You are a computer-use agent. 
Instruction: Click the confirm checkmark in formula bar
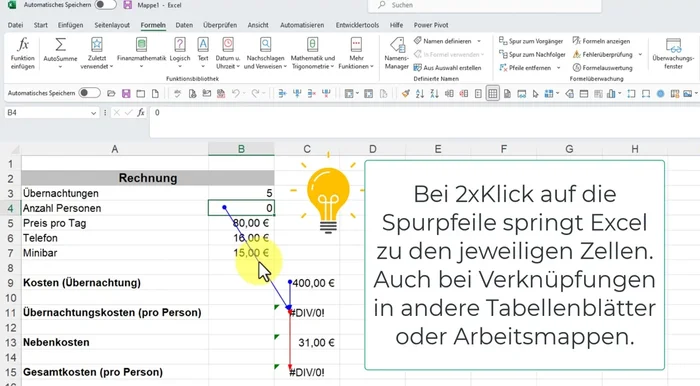(129, 112)
